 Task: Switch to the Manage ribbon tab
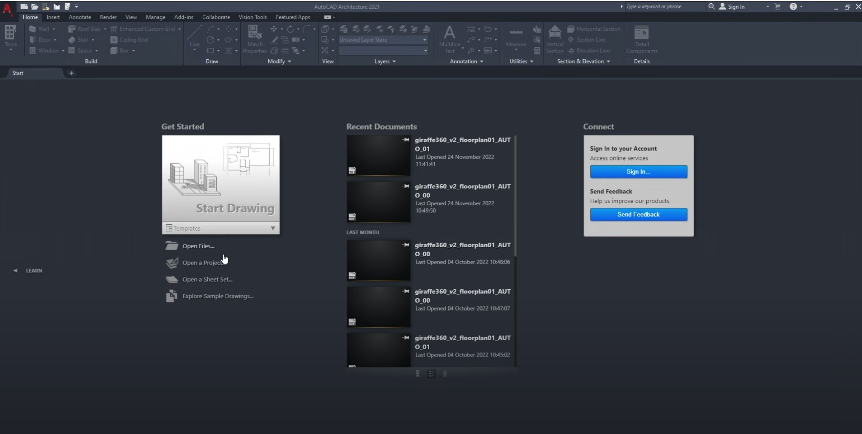pyautogui.click(x=155, y=17)
